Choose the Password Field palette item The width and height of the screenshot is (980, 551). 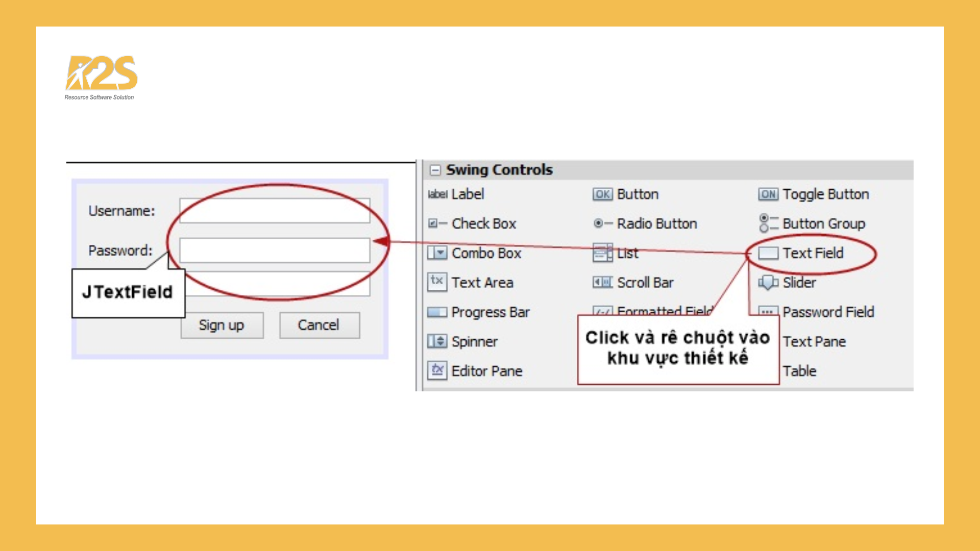pos(828,312)
